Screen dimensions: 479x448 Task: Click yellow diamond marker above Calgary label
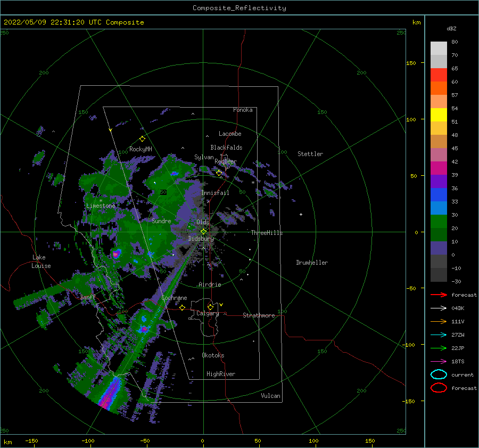coord(210,307)
